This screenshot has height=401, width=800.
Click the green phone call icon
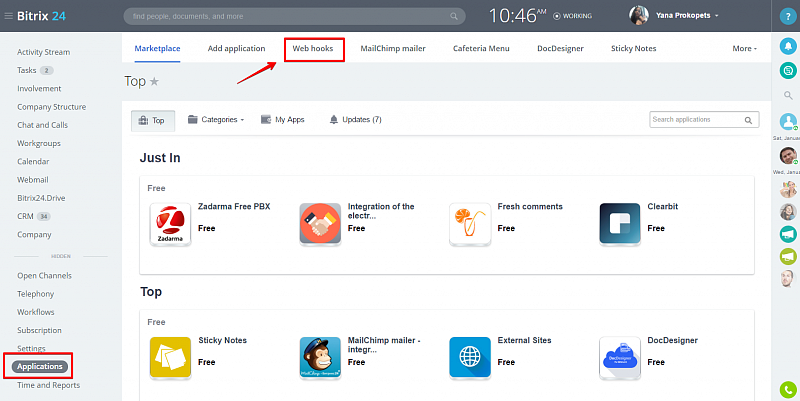coord(788,390)
